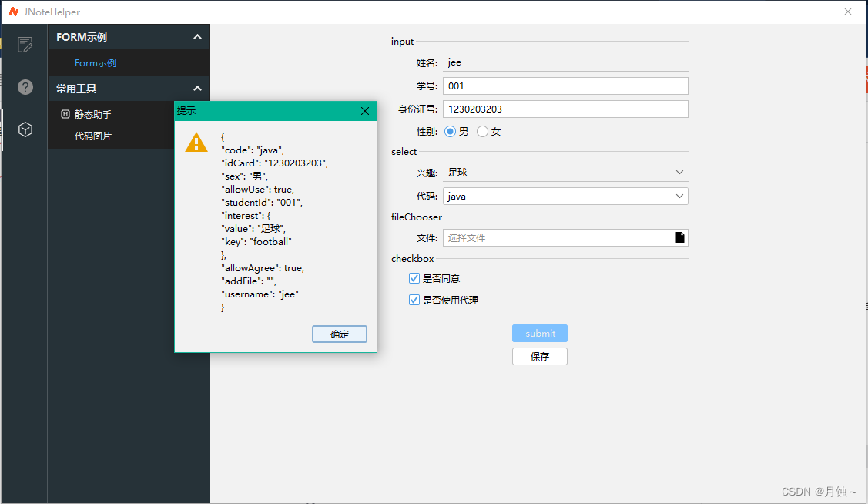Open the notes edit sidebar icon
Screen dimensions: 868x504
[25, 44]
